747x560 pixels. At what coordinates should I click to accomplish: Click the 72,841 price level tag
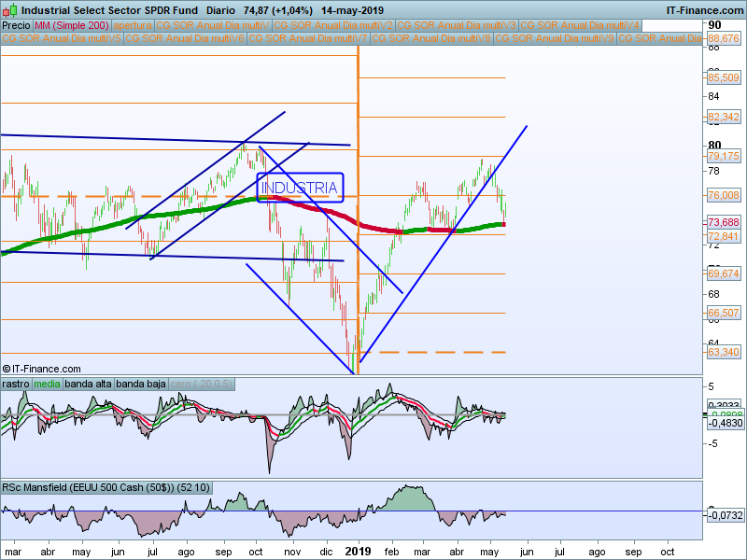pos(723,236)
